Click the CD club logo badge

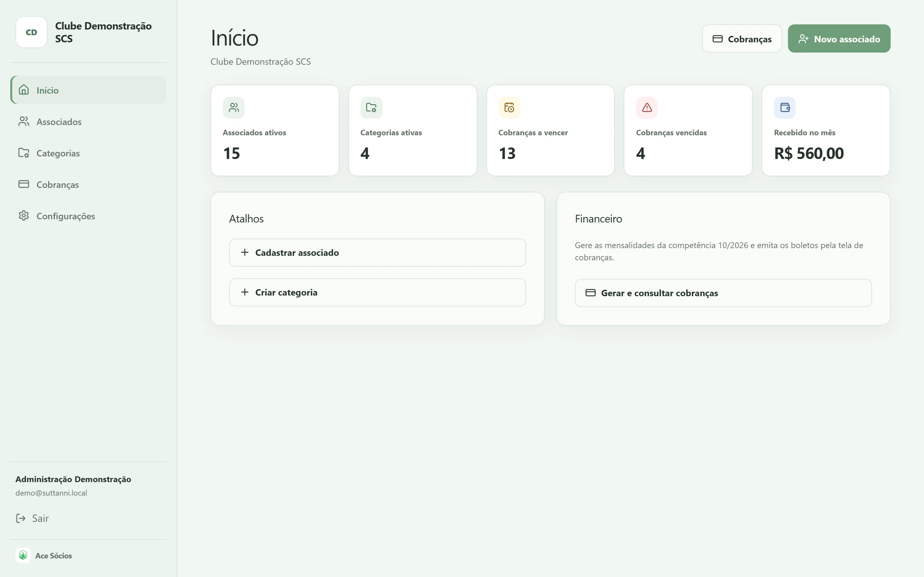31,32
